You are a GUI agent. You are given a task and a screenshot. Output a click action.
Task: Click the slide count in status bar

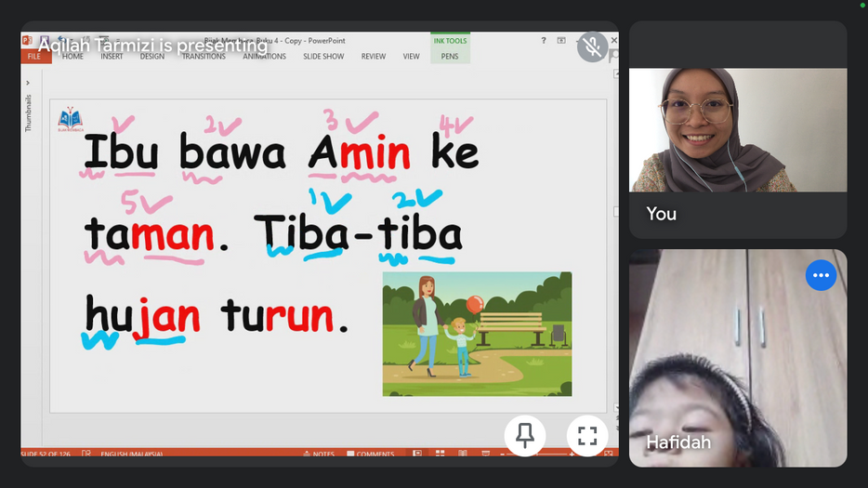click(46, 454)
